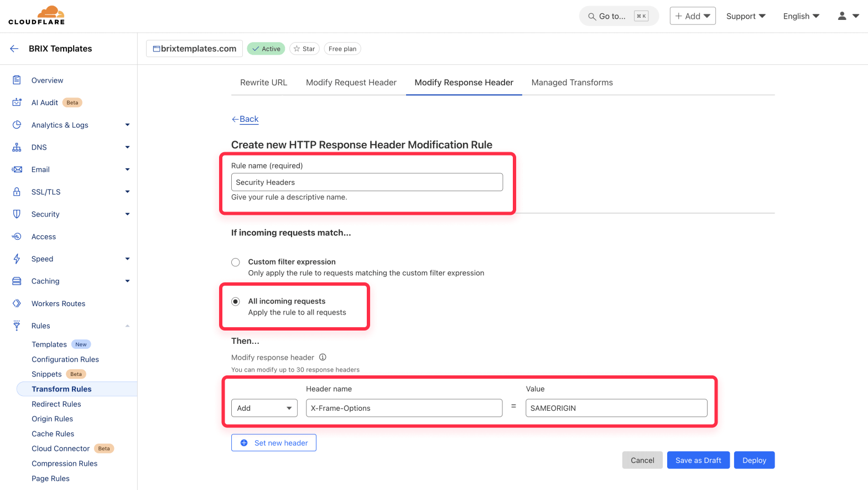Image resolution: width=868 pixels, height=490 pixels.
Task: Click the Overview clipboard icon
Action: click(17, 80)
